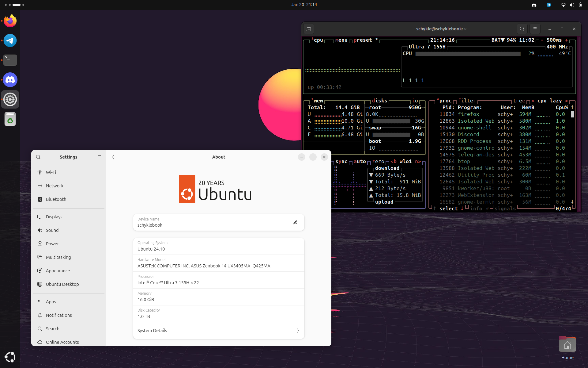Click the clock in top bar
The height and width of the screenshot is (368, 588).
click(304, 5)
